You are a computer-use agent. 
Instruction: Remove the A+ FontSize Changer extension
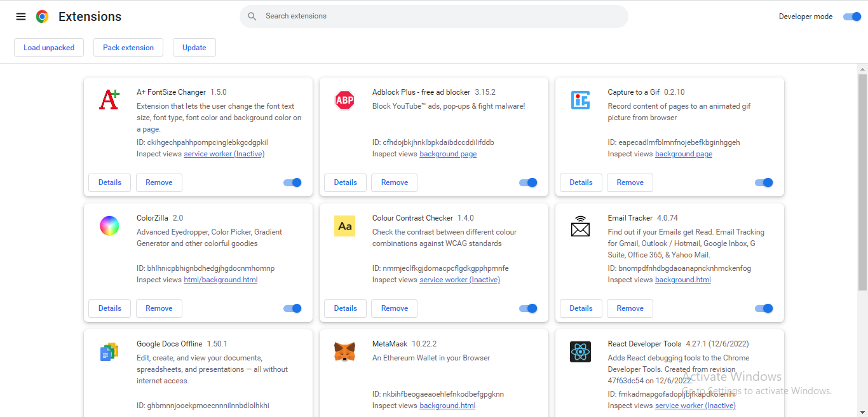pyautogui.click(x=159, y=182)
